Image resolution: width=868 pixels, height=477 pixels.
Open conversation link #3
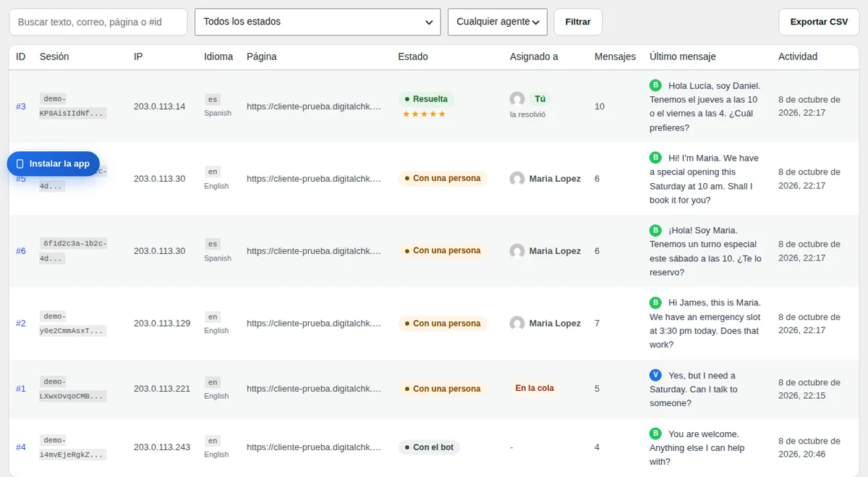[21, 106]
